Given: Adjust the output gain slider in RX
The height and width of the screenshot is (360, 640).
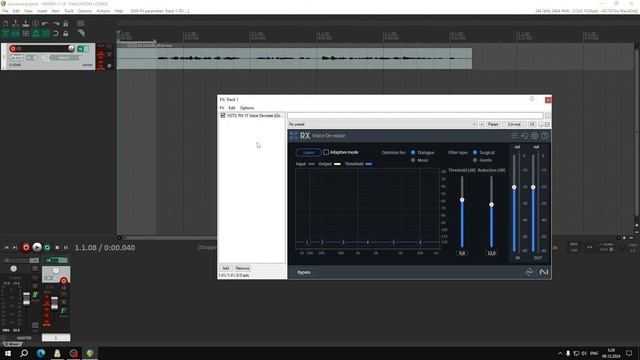Looking at the screenshot, I should [x=533, y=187].
